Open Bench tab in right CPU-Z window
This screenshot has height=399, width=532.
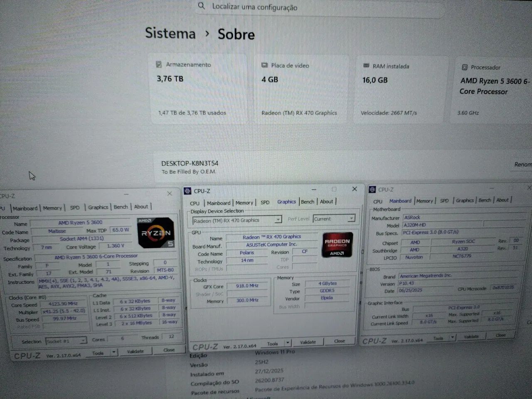485,200
